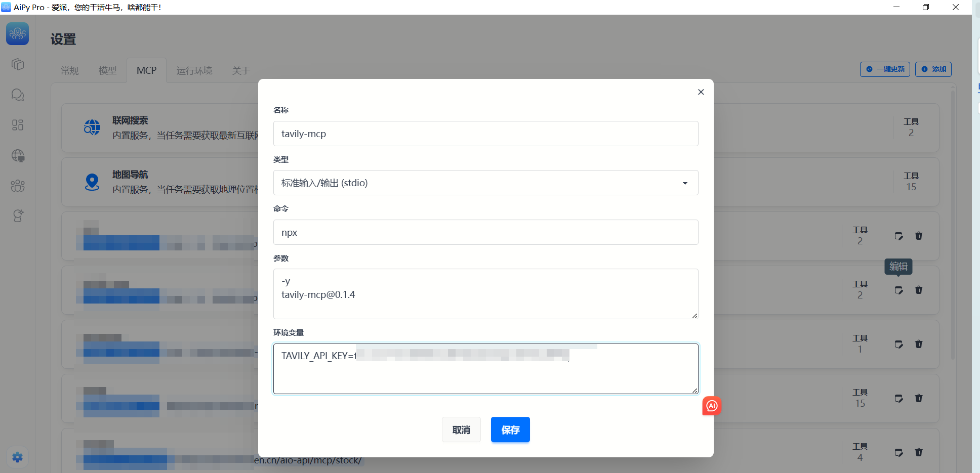Close the dialog with the X icon
This screenshot has width=980, height=473.
[701, 92]
